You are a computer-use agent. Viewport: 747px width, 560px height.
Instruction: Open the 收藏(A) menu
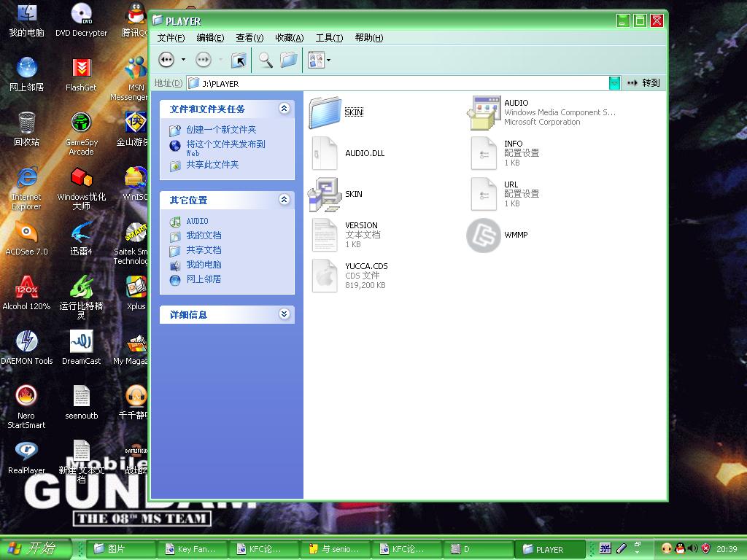289,38
